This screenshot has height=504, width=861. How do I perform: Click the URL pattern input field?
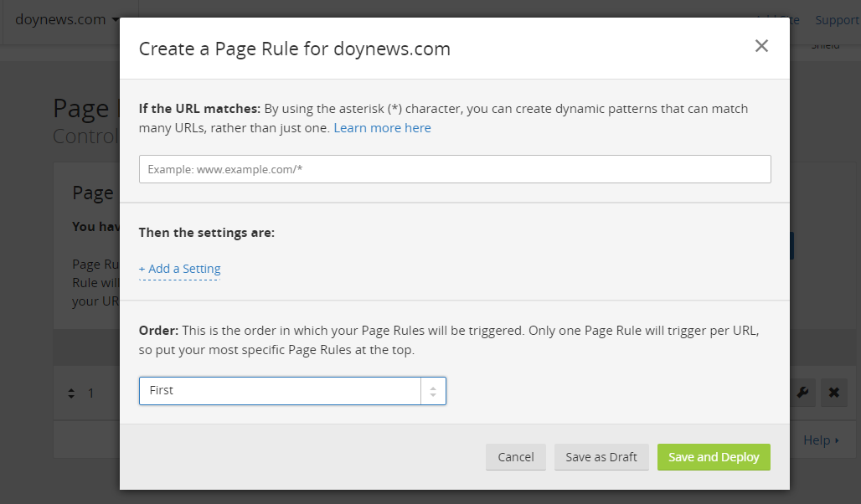pyautogui.click(x=455, y=169)
